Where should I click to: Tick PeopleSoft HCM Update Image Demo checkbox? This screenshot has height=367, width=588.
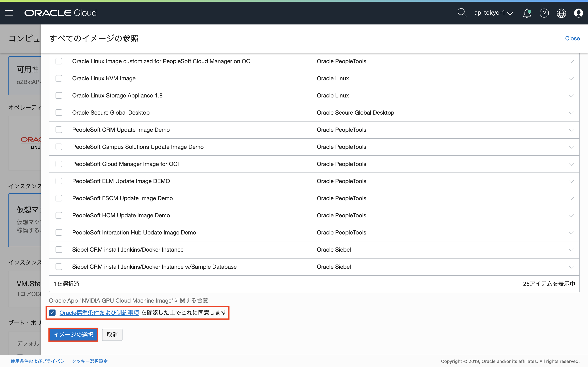(x=59, y=215)
